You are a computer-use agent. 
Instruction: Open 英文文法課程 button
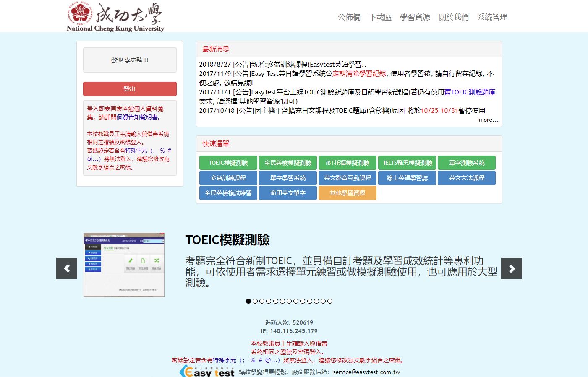tap(467, 178)
